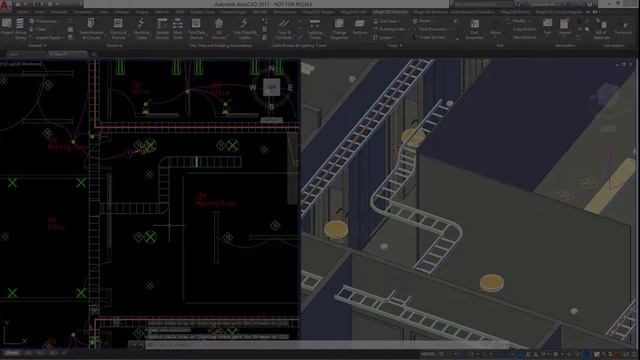Switch to the Express Tools ribbon tab

(x=202, y=12)
